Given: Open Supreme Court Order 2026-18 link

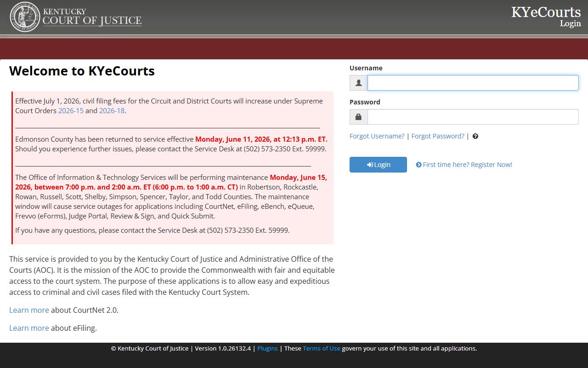Looking at the screenshot, I should click(x=112, y=111).
